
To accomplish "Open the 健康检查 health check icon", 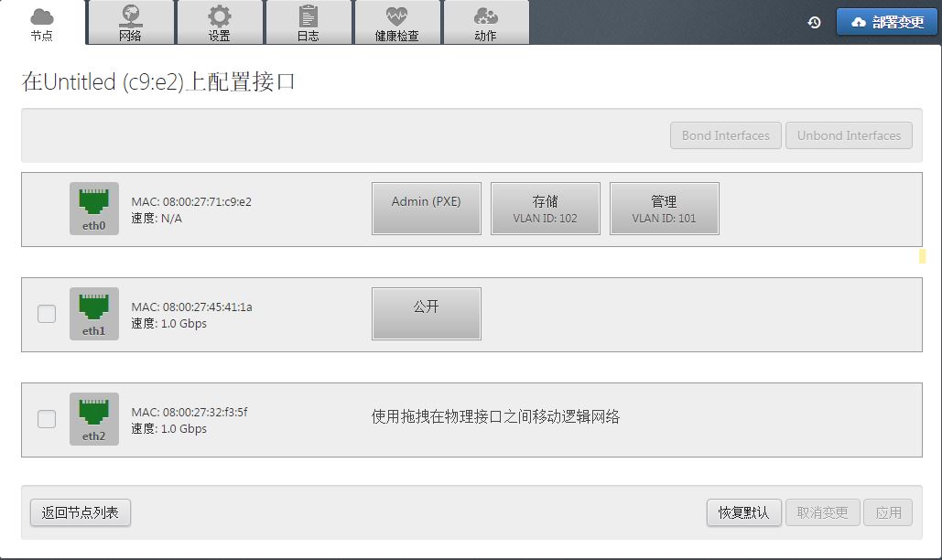I will click(397, 22).
